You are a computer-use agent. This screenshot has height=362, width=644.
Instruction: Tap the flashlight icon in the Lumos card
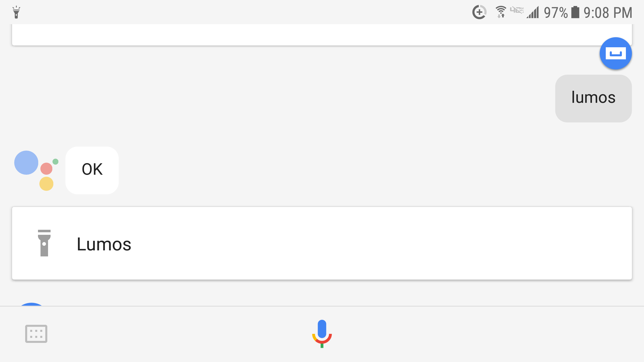click(x=44, y=243)
